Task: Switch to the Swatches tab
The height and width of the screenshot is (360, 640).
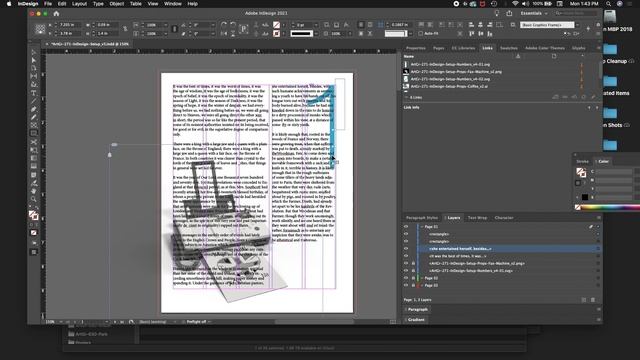Action: pyautogui.click(x=509, y=48)
